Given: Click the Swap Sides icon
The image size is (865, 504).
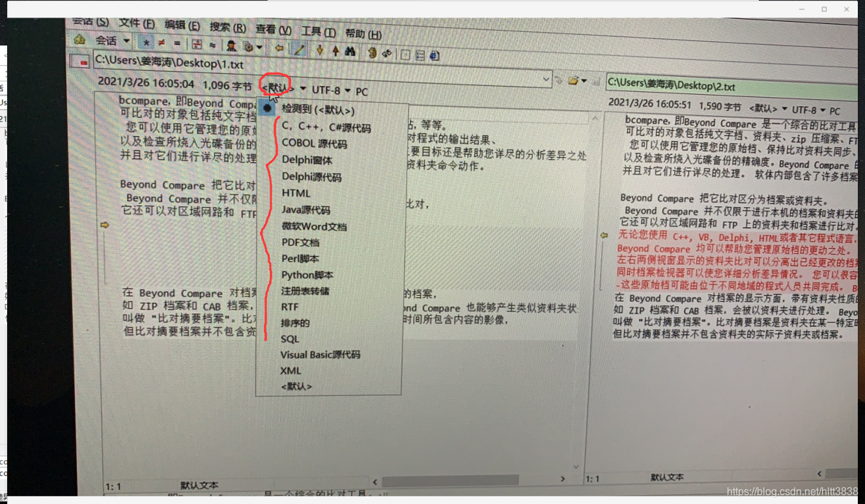Looking at the screenshot, I should pyautogui.click(x=388, y=53).
